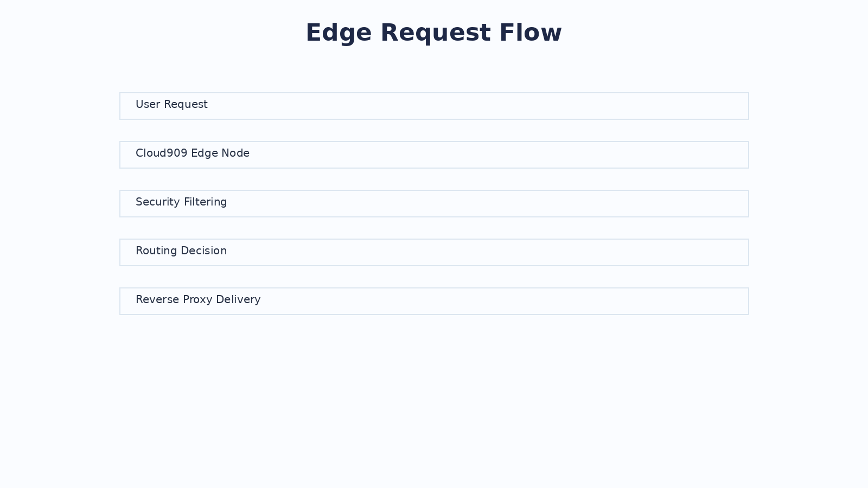Click the 'User Request' label text
This screenshot has height=488, width=868.
point(171,105)
